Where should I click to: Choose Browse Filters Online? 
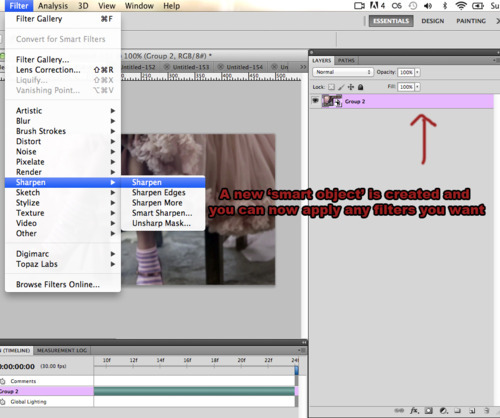click(x=63, y=285)
